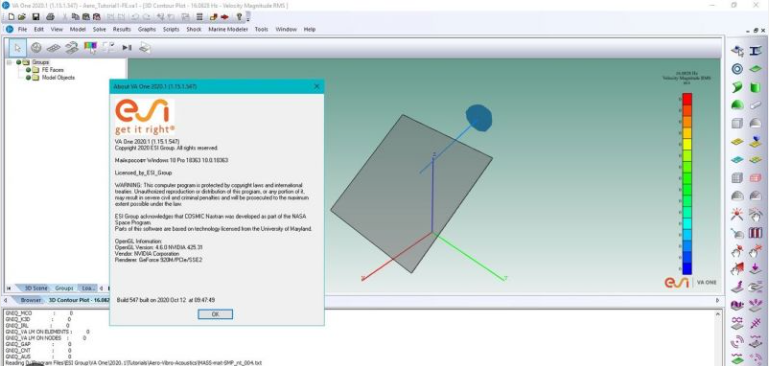Switch to the 3D Scene tab
This screenshot has height=366, width=769.
[36, 288]
